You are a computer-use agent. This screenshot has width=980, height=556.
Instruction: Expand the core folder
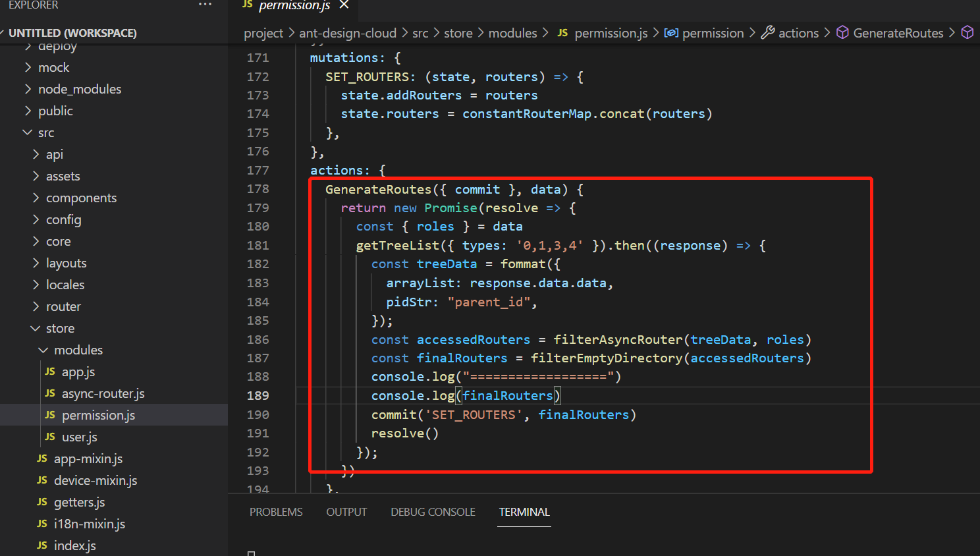point(59,241)
